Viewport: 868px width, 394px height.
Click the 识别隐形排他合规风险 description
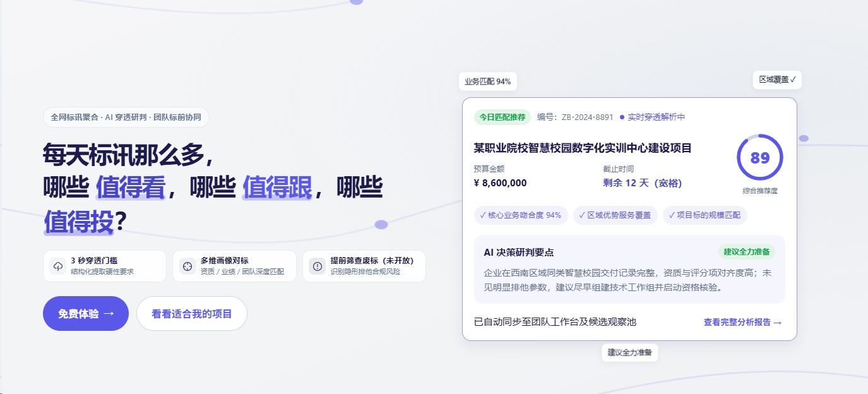[x=366, y=272]
